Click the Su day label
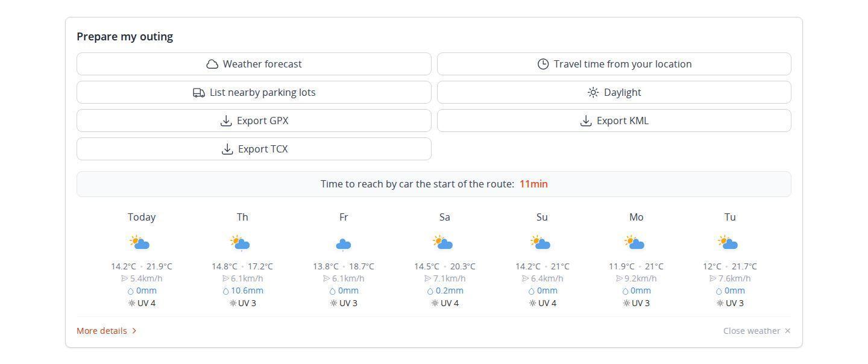The image size is (868, 364). pos(542,217)
